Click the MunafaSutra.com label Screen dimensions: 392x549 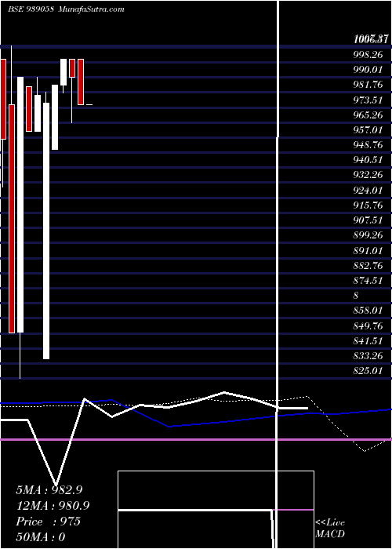pos(92,9)
